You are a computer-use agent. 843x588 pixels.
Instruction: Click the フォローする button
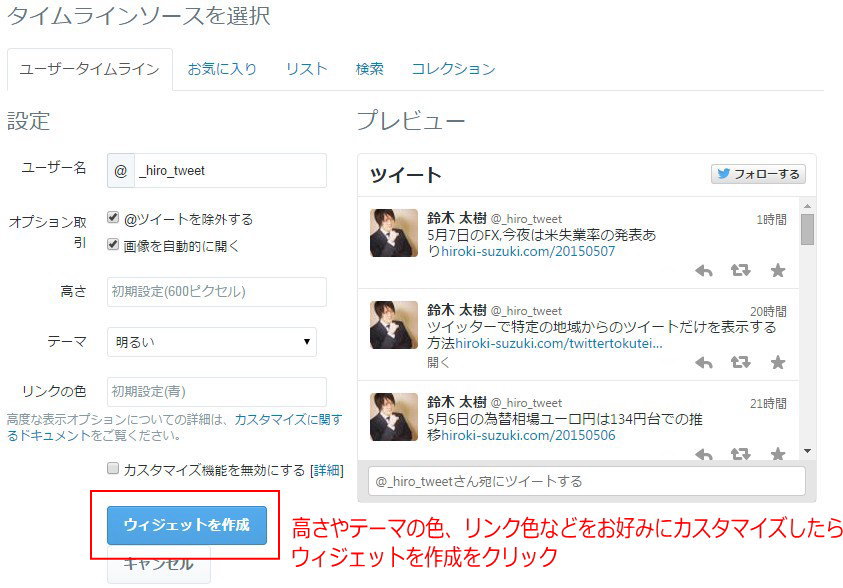(x=758, y=174)
